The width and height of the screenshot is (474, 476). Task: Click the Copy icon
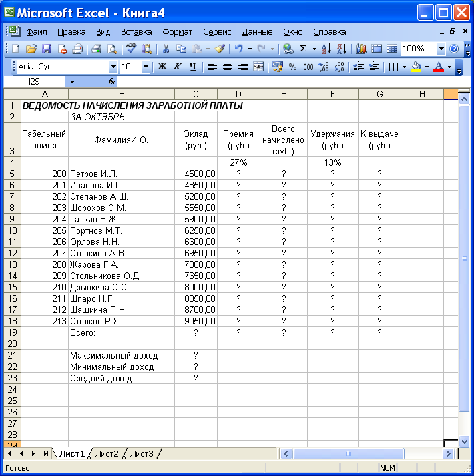(182, 49)
